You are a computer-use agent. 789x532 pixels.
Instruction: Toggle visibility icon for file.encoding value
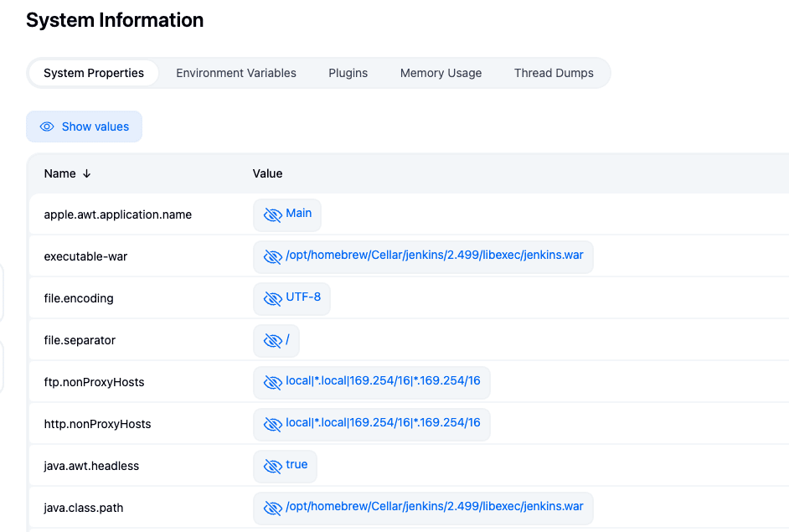point(272,298)
